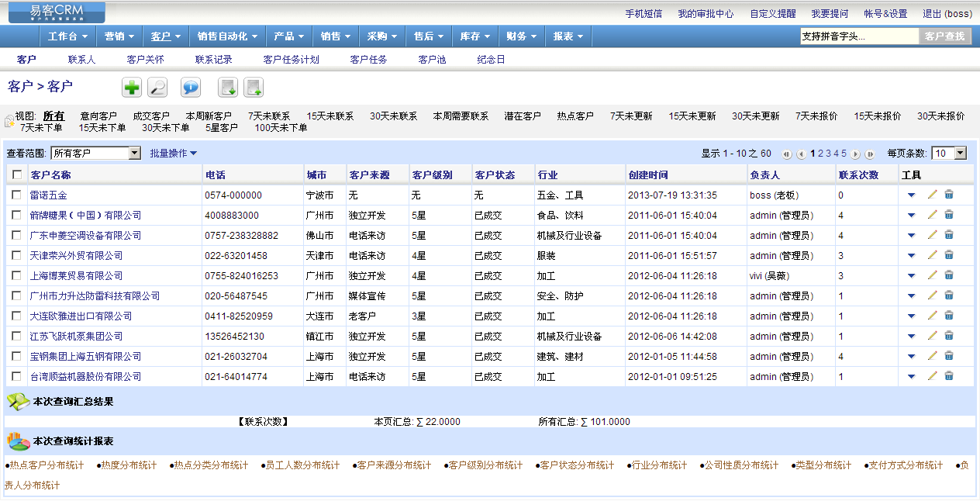Tick the select-all checkbox in table header
The width and height of the screenshot is (980, 501).
17,175
